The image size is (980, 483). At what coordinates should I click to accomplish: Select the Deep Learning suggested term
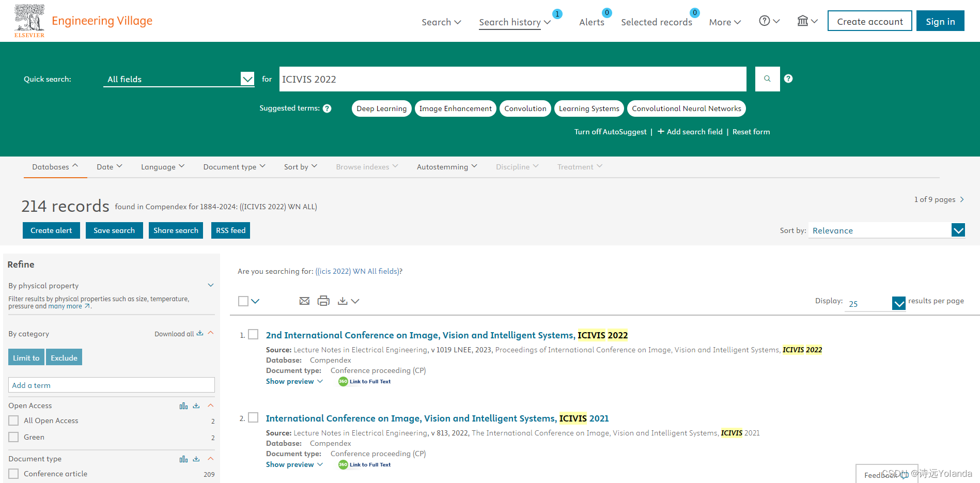(382, 108)
